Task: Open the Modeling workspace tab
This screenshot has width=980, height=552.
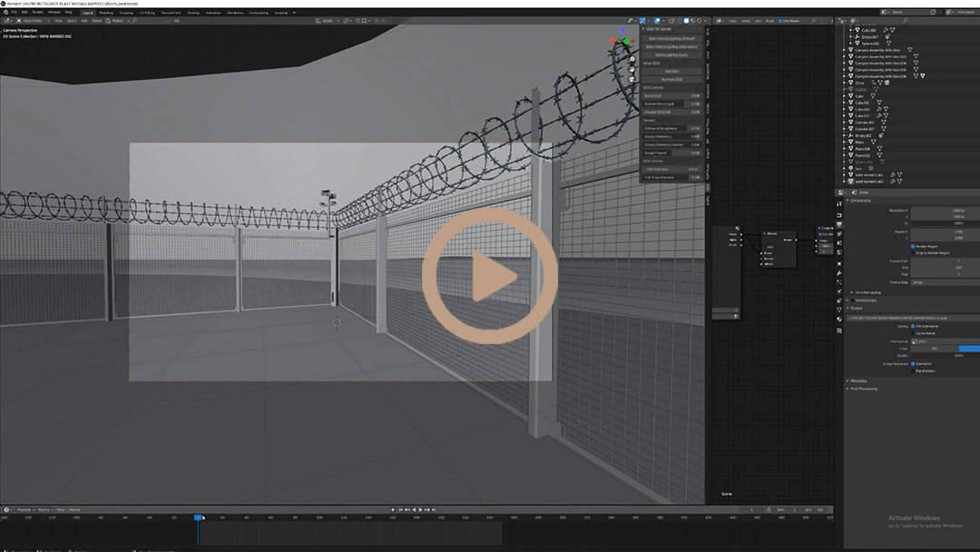Action: [x=106, y=13]
